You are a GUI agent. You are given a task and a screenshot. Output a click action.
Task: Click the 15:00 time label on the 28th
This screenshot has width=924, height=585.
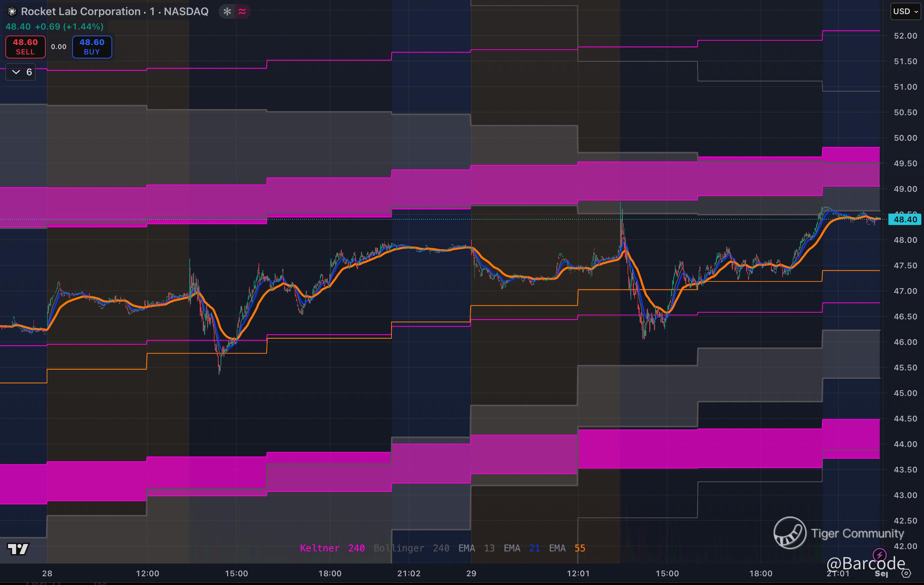click(x=236, y=574)
